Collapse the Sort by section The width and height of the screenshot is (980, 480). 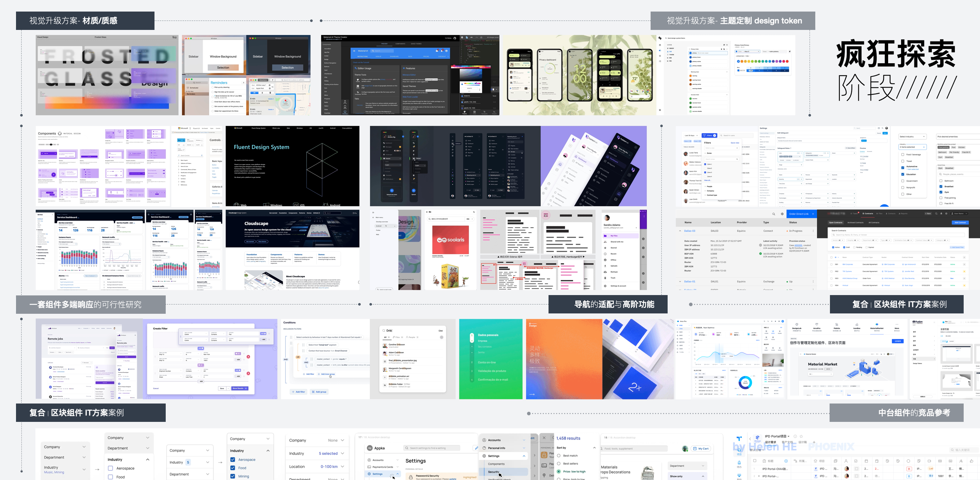tap(594, 448)
